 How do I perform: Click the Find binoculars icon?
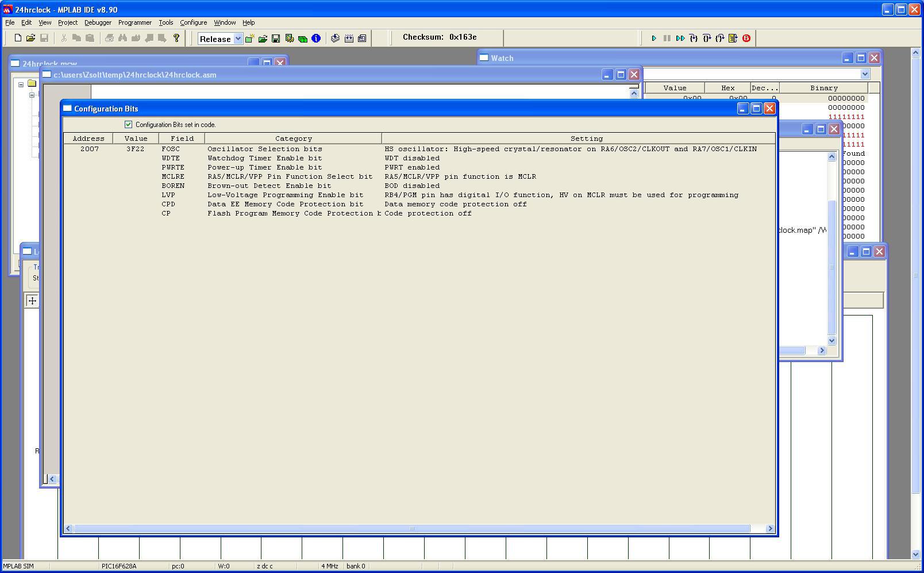122,39
